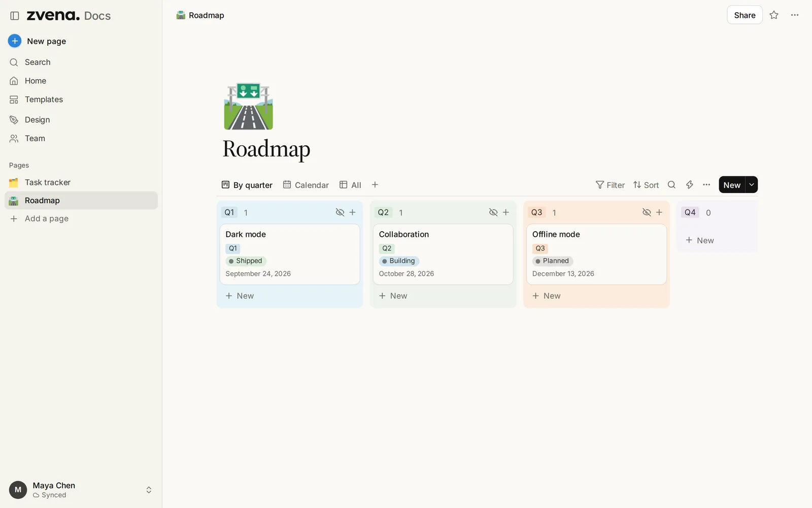
Task: Click the blue New page plus icon
Action: (15, 41)
